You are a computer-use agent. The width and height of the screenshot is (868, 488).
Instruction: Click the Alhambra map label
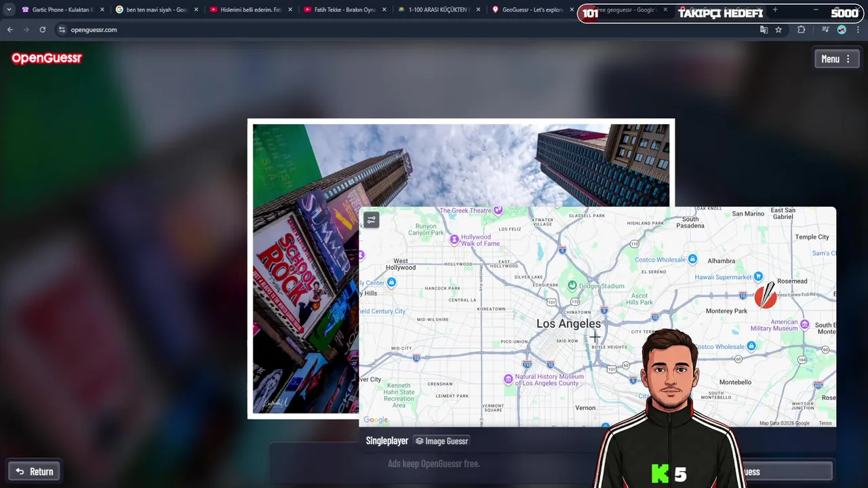pyautogui.click(x=721, y=261)
